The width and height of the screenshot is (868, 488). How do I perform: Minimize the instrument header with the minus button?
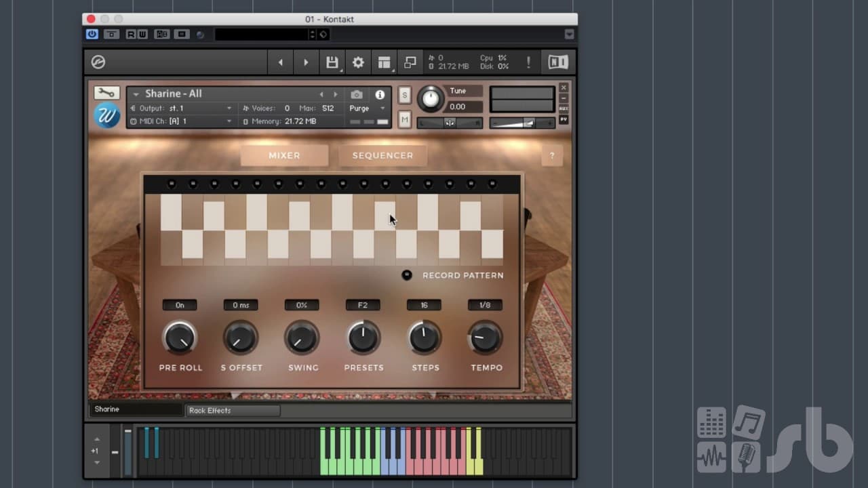tap(564, 98)
